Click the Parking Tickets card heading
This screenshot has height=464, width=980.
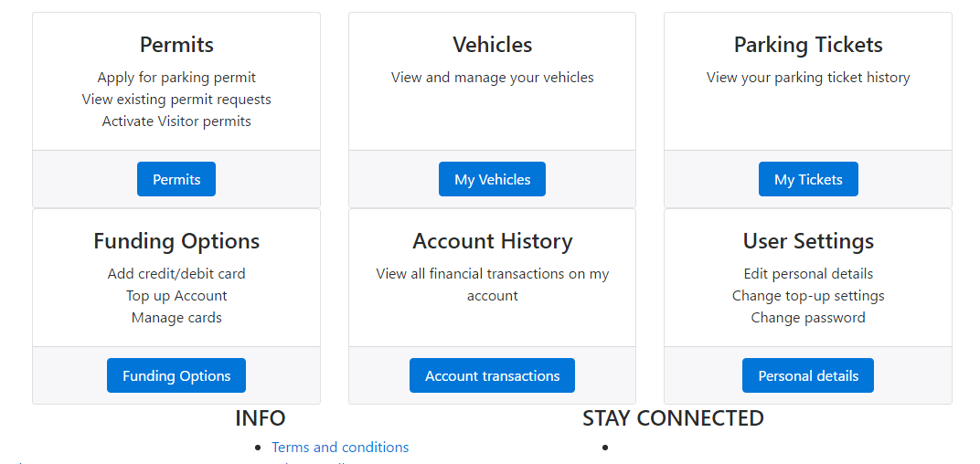(808, 45)
